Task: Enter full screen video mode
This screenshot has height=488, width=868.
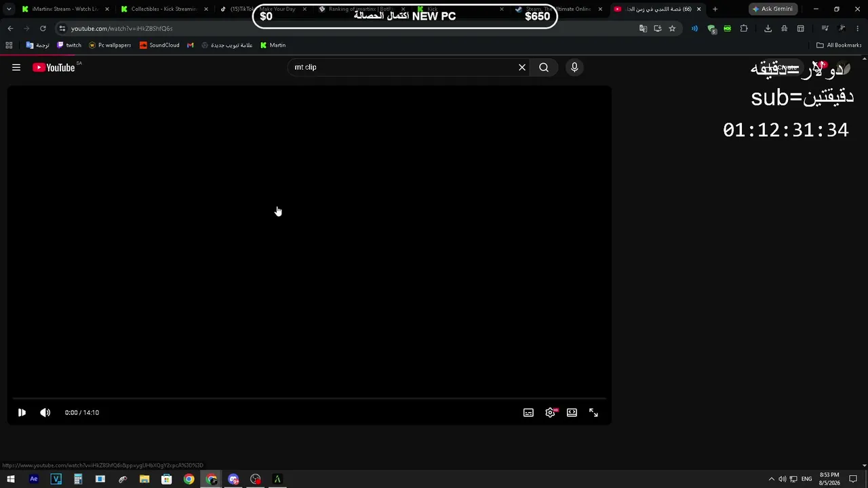Action: click(593, 412)
